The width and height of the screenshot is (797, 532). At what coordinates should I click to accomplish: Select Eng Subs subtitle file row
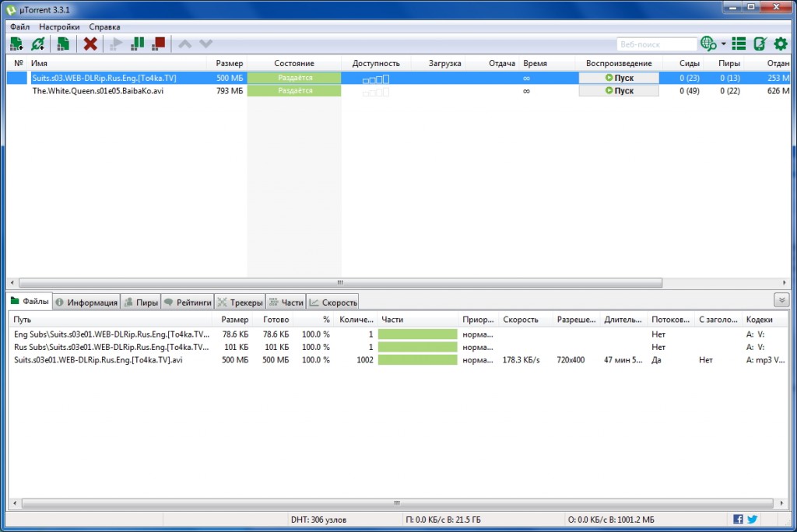click(398, 334)
